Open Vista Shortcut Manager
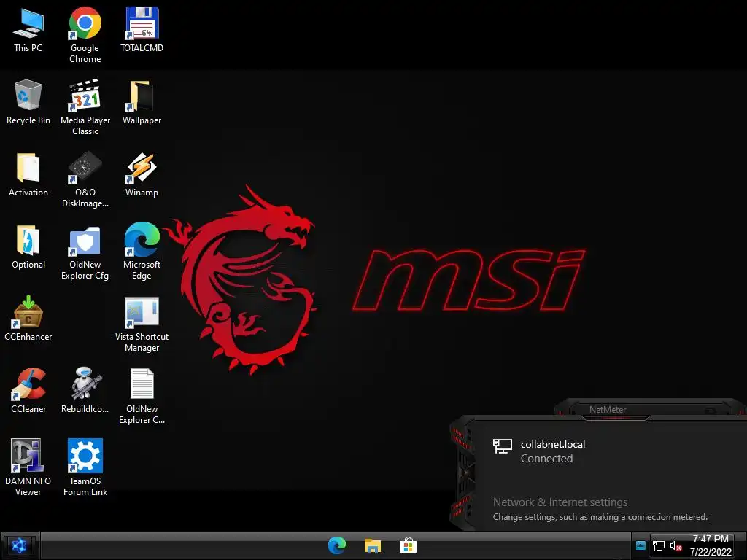This screenshot has width=747, height=560. [142, 324]
